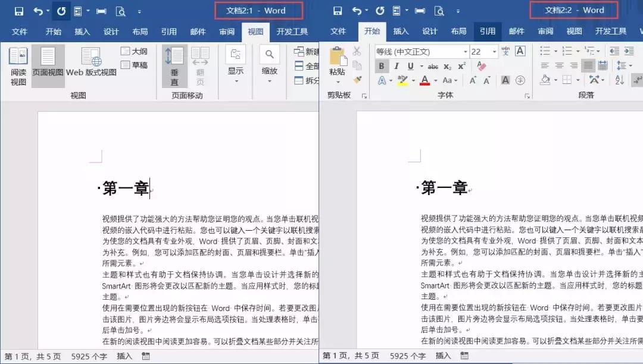This screenshot has width=643, height=364.
Task: Click the Sort (排序) icon in Paragraph group
Action: tap(620, 79)
